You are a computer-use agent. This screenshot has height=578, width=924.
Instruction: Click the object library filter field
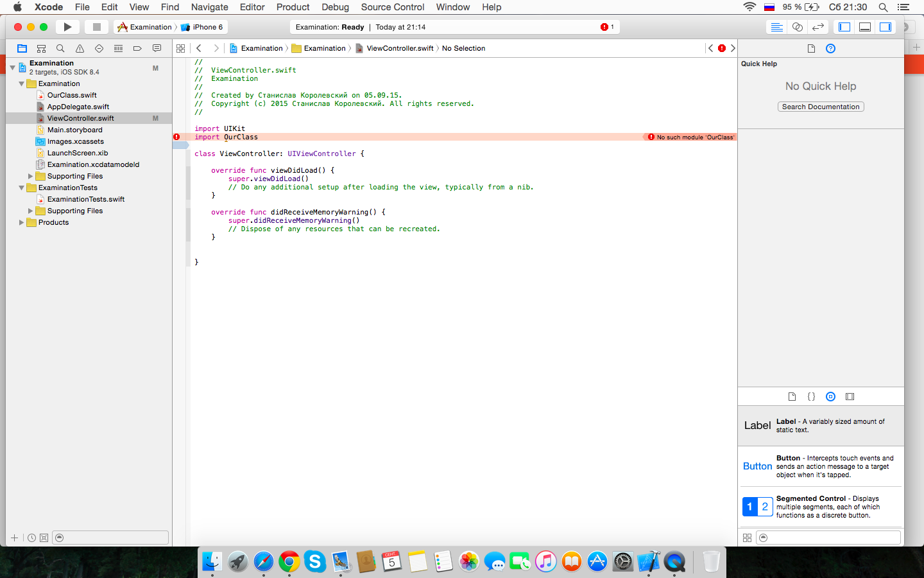828,538
